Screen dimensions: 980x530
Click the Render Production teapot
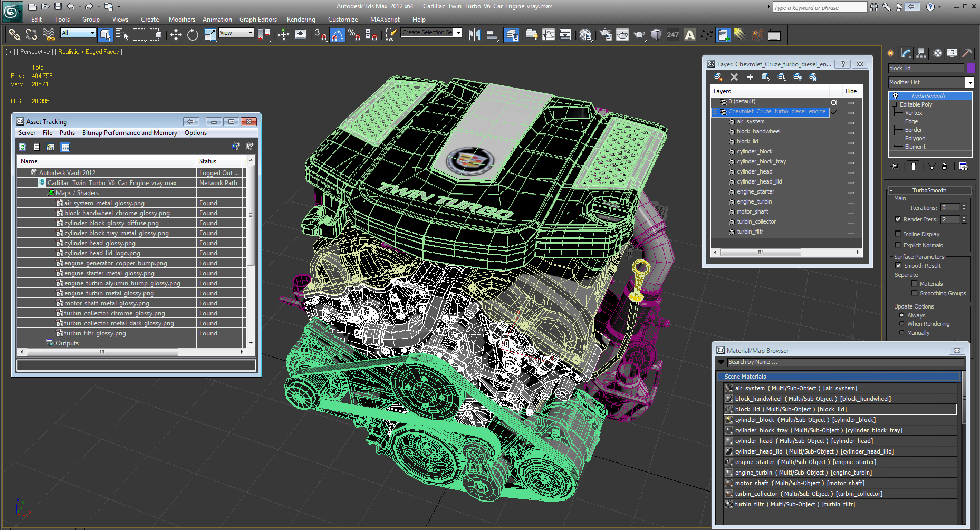639,35
